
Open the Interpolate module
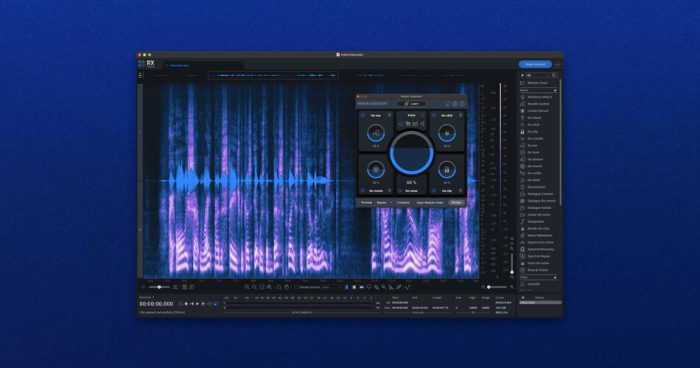(x=536, y=222)
